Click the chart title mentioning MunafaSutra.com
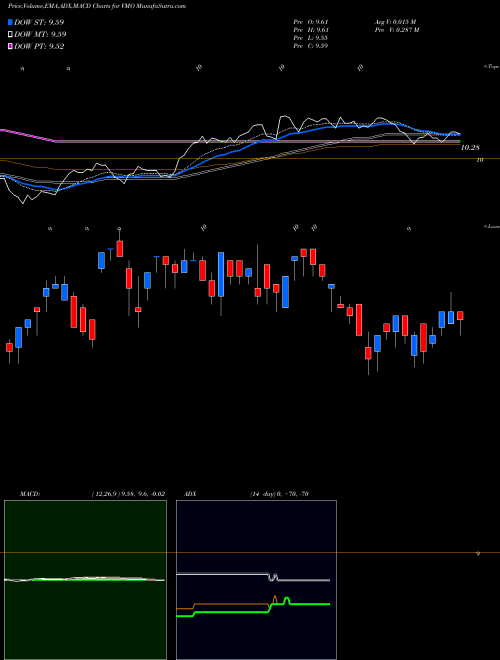This screenshot has height=660, width=500. click(97, 7)
